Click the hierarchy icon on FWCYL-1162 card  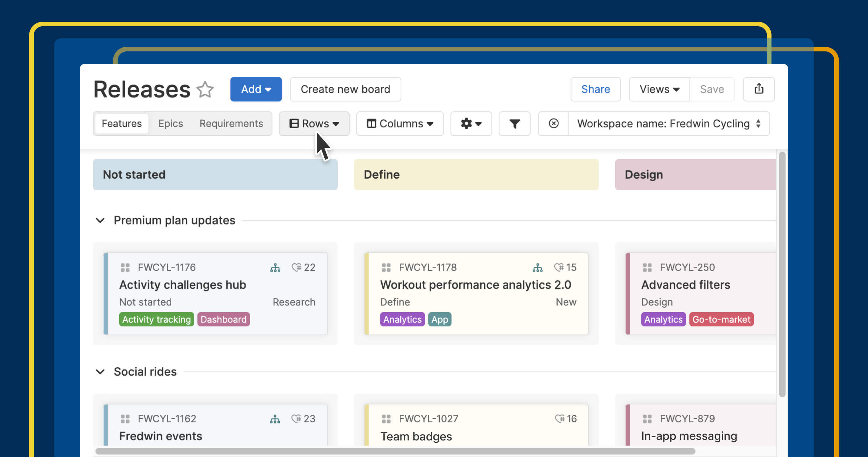point(275,419)
